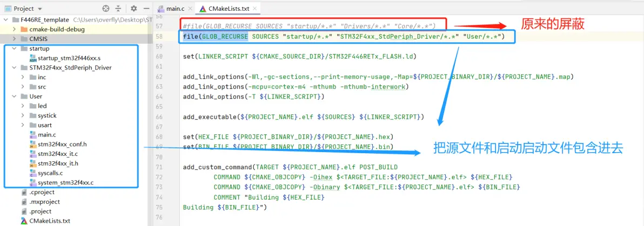Collapse the startup folder

pyautogui.click(x=15, y=49)
